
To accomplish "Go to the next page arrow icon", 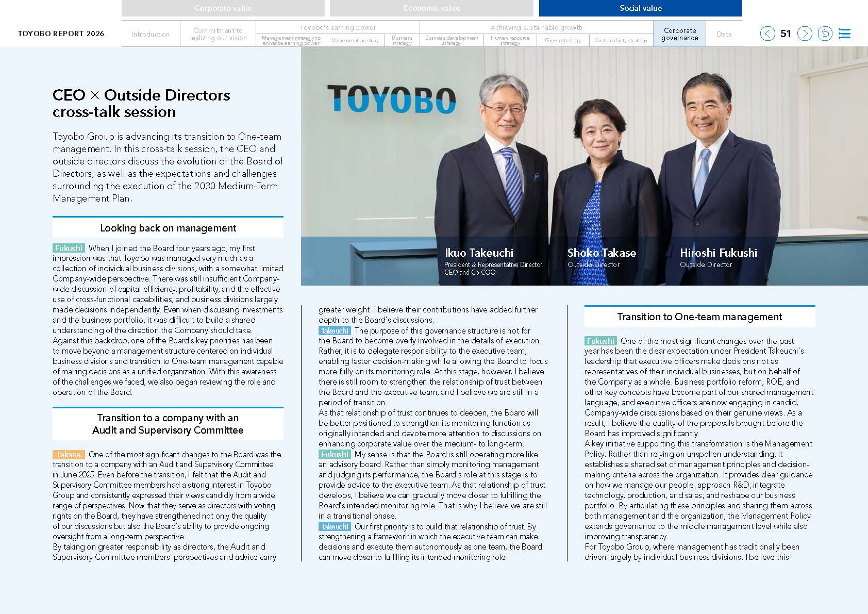I will [805, 34].
